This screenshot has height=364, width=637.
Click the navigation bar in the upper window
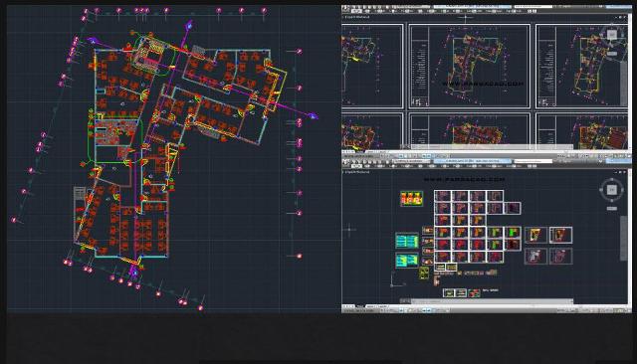624,84
